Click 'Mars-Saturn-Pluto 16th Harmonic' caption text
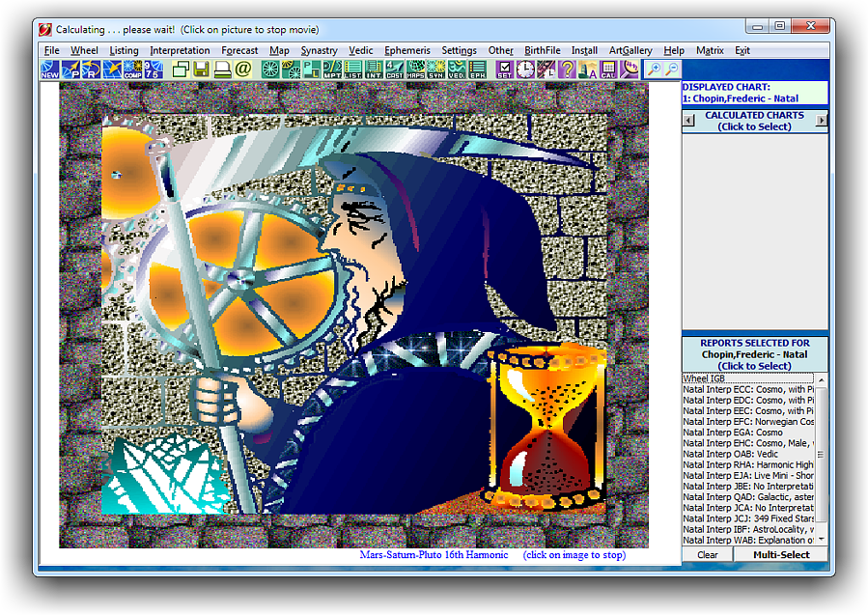868x615 pixels. click(x=434, y=555)
